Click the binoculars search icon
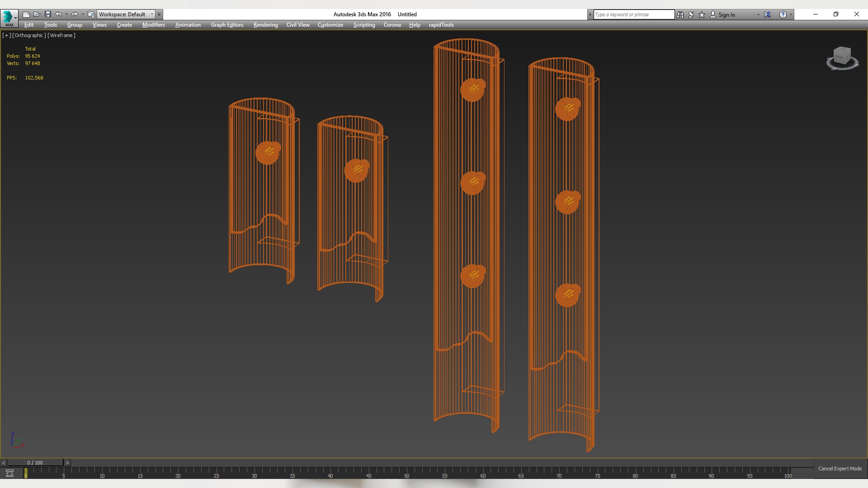The width and height of the screenshot is (868, 488). pos(680,14)
